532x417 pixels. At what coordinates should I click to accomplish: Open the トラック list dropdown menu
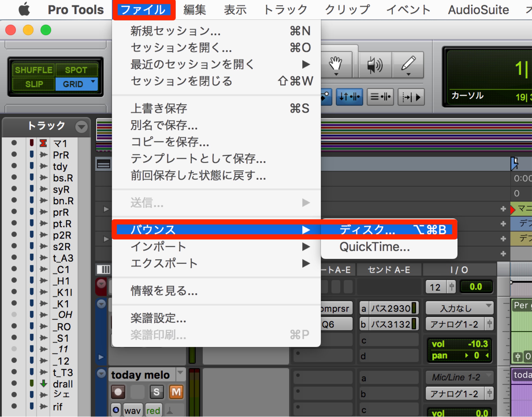pyautogui.click(x=81, y=127)
